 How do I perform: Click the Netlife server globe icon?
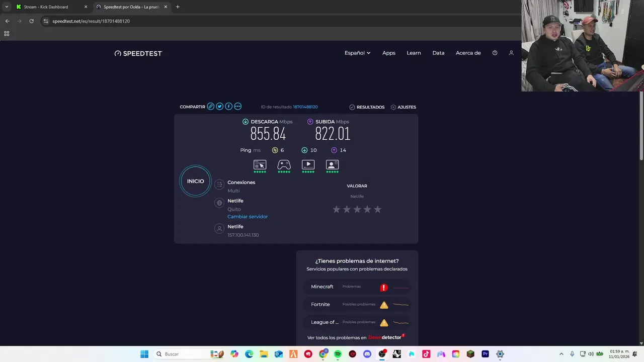[x=219, y=203]
